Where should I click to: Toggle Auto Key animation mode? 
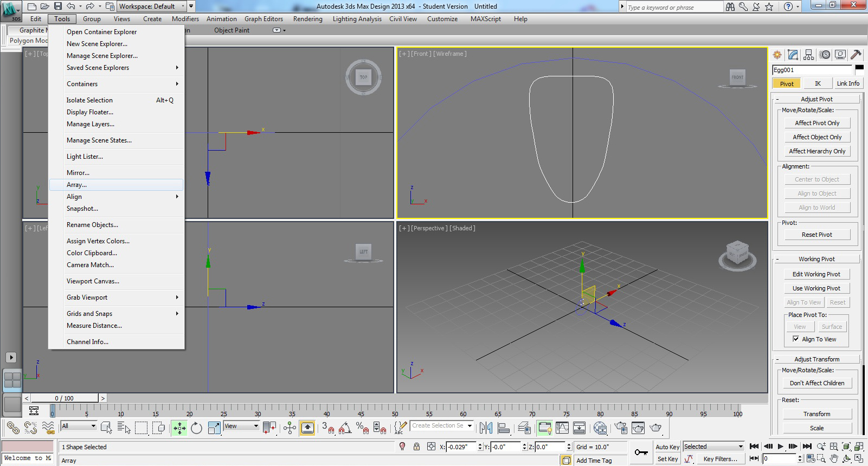pos(667,447)
